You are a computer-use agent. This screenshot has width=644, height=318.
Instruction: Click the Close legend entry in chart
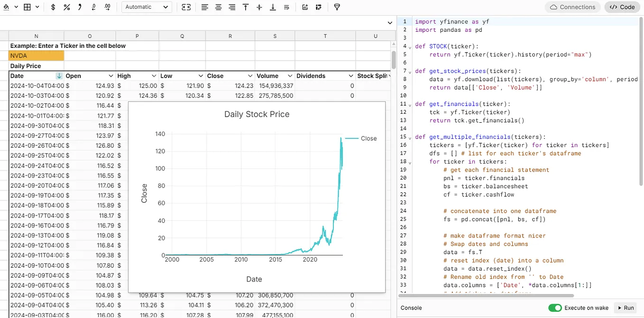coord(361,138)
